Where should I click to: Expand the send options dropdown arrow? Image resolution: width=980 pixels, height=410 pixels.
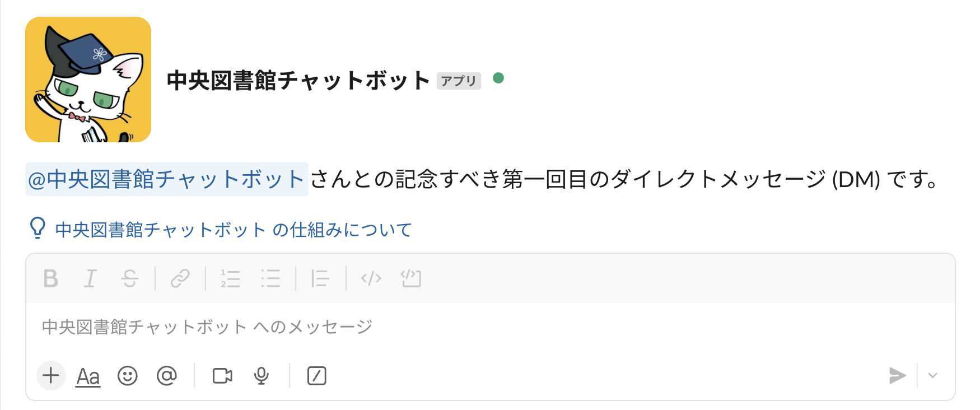[932, 375]
